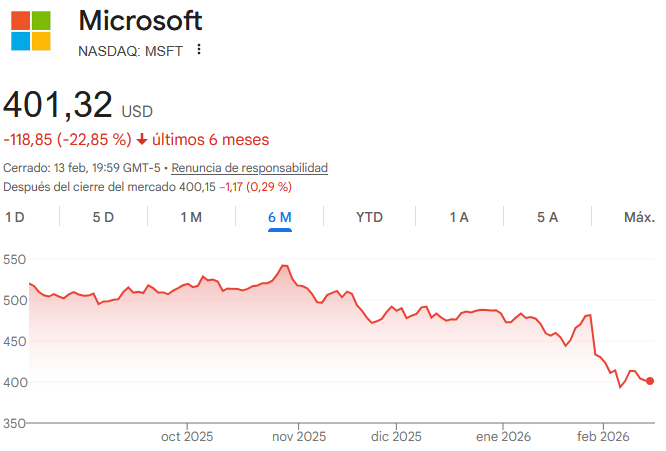Choose the 1 A yearly range
This screenshot has width=666, height=451.
point(459,217)
